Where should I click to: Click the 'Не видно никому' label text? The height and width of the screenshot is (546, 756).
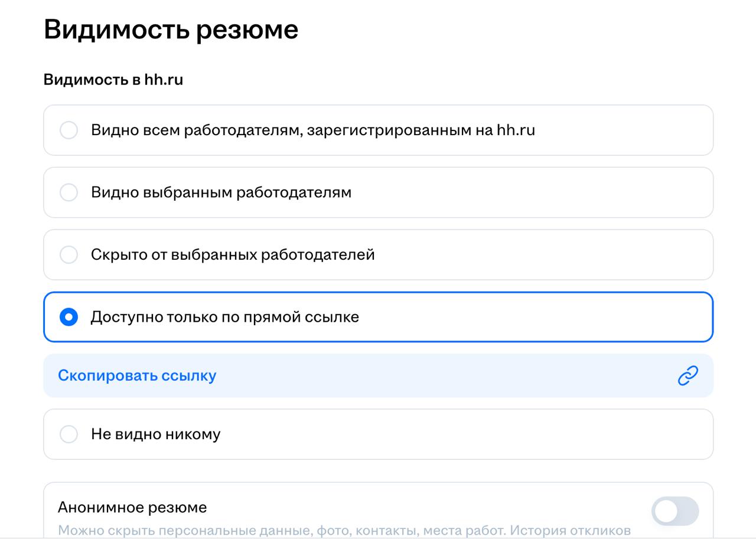[156, 434]
